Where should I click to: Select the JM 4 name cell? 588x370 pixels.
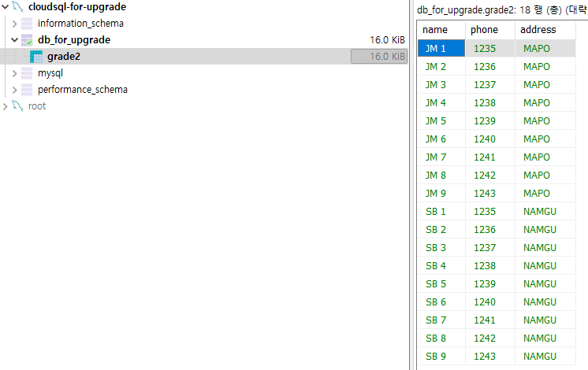441,102
